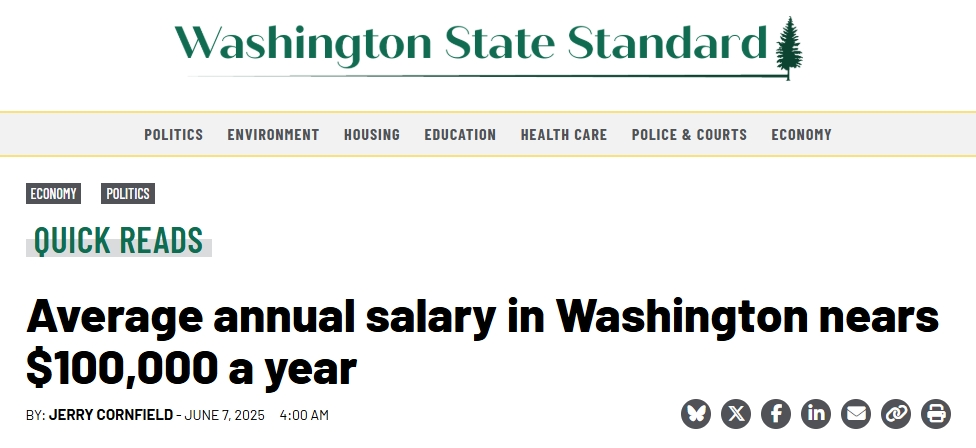Viewport: 976px width, 448px height.
Task: Copy article link chain icon
Action: tap(896, 414)
